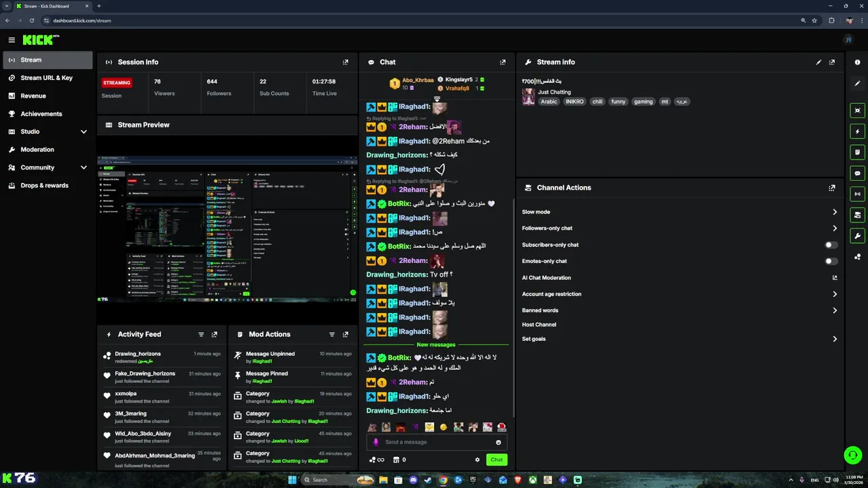Viewport: 868px width, 488px height.
Task: Expand the chat leaderboard header arrow
Action: [x=437, y=99]
